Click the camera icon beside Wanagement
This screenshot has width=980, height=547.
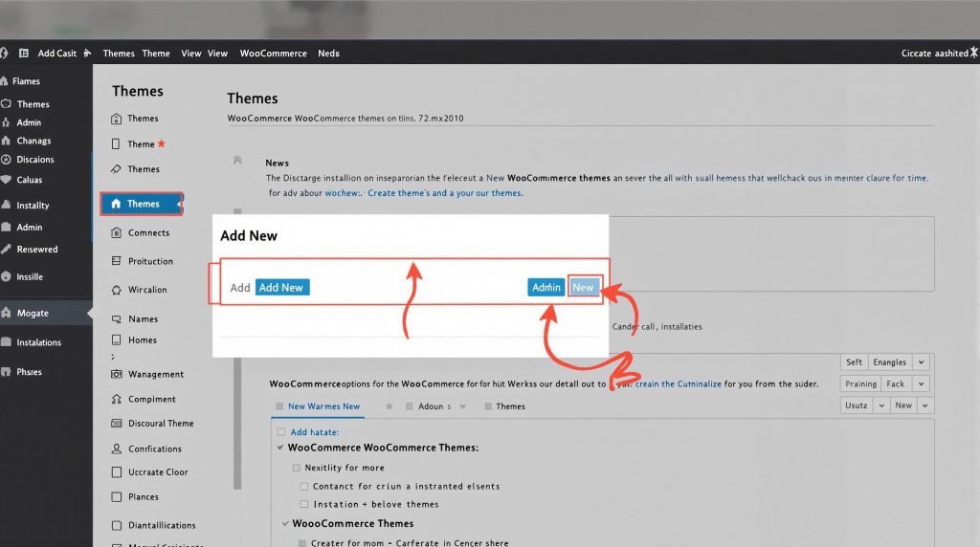[x=117, y=374]
